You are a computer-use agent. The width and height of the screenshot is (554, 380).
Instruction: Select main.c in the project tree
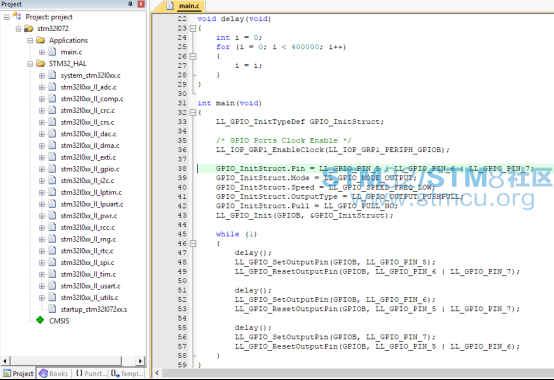(71, 52)
